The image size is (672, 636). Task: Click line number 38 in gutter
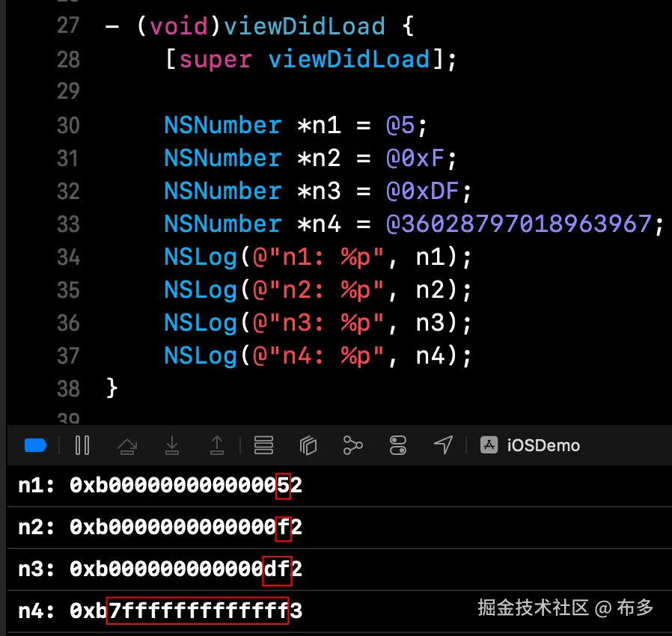68,389
